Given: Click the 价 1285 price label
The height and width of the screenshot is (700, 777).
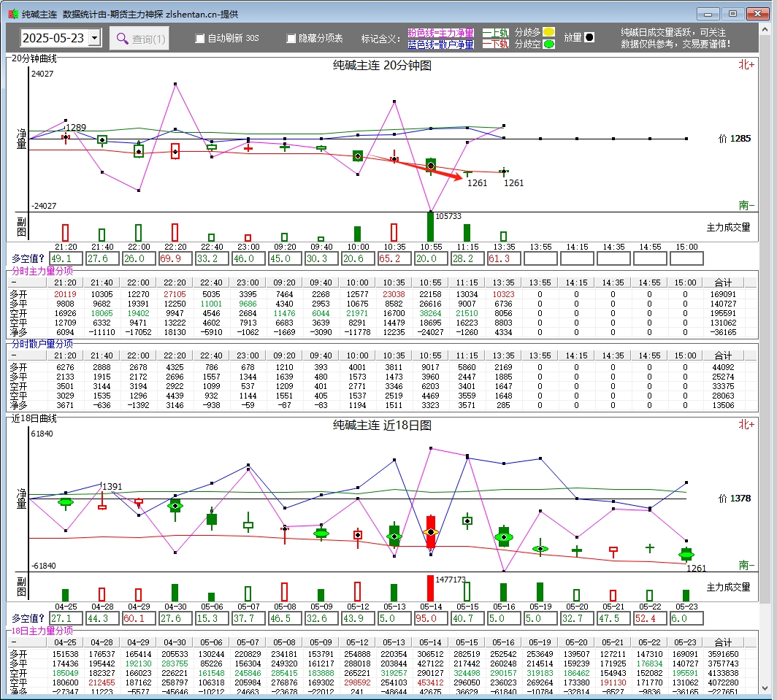Looking at the screenshot, I should tap(735, 139).
